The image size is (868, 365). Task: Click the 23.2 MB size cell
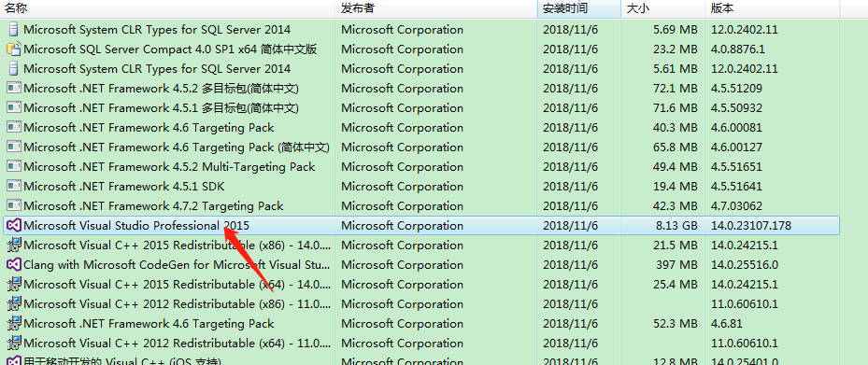click(676, 49)
